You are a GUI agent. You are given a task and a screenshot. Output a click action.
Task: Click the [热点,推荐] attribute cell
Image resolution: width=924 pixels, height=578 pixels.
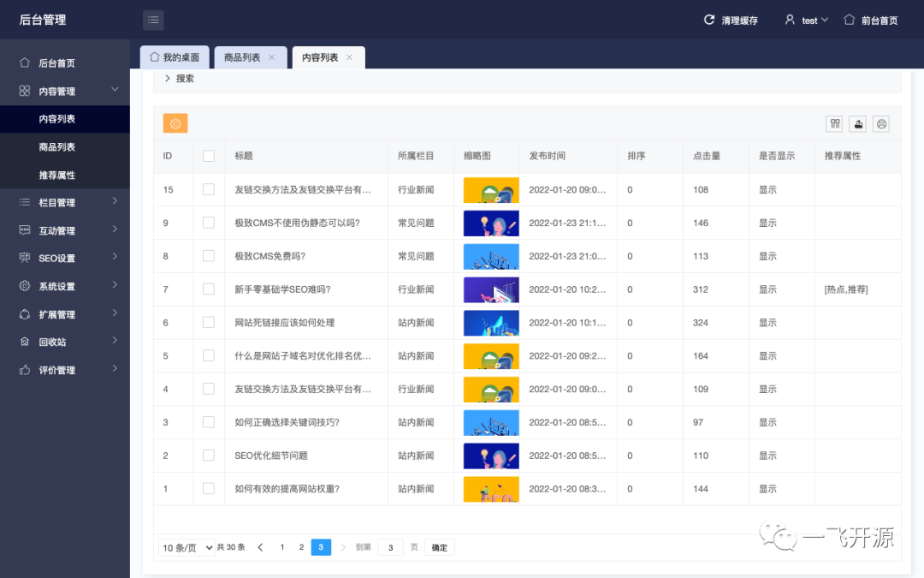[845, 289]
